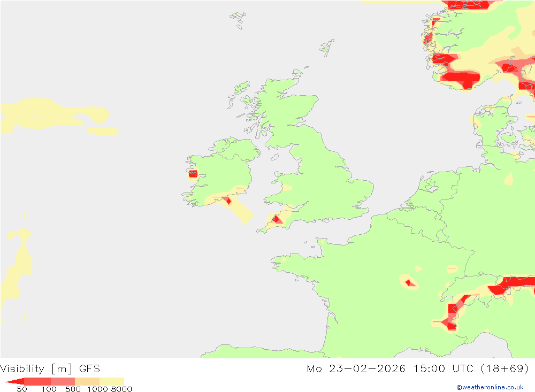This screenshot has width=535, height=392.
Task: Click the forecast date Mo 23-02-2026 15:00 UTC
Action: point(390,369)
